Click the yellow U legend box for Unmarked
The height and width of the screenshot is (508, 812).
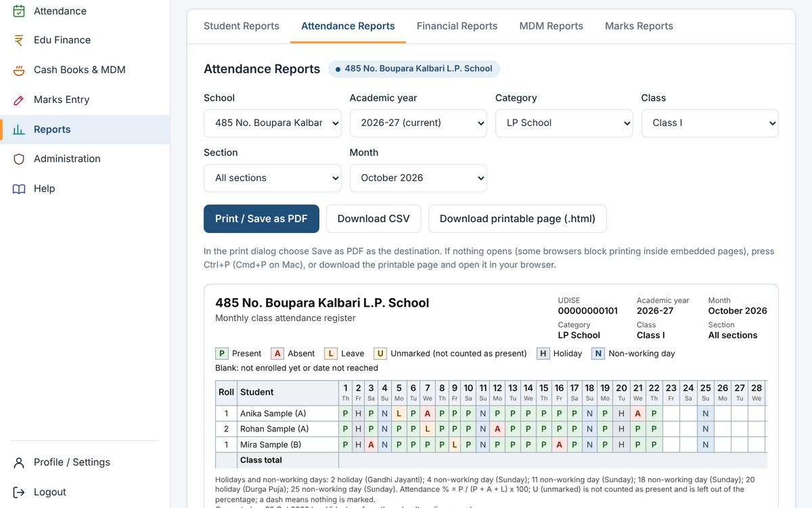click(380, 354)
